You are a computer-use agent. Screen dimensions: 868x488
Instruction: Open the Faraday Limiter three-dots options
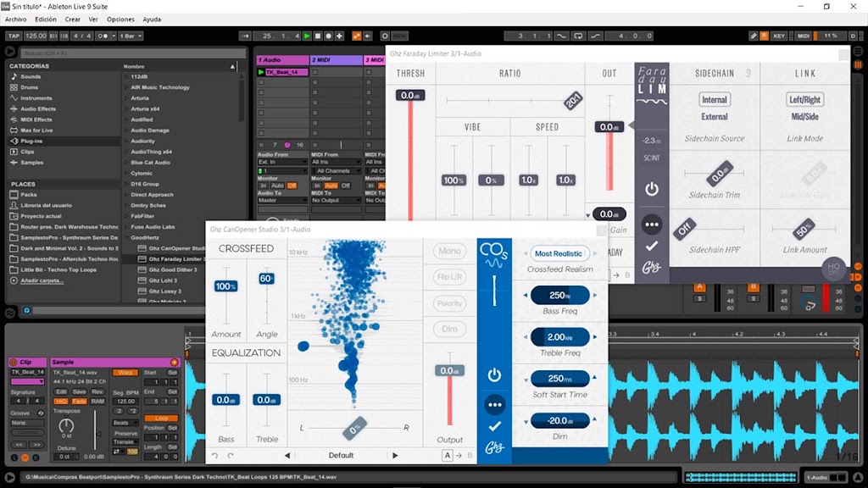tap(652, 224)
